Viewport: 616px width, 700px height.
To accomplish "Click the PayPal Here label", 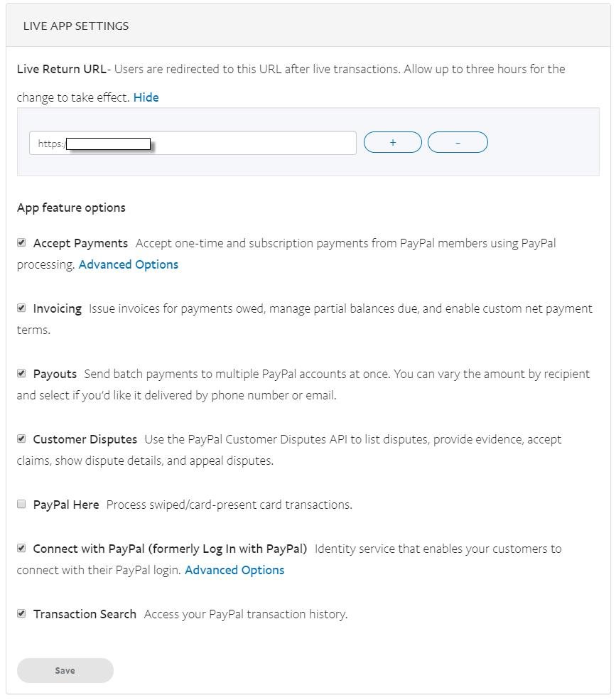I will [x=66, y=505].
